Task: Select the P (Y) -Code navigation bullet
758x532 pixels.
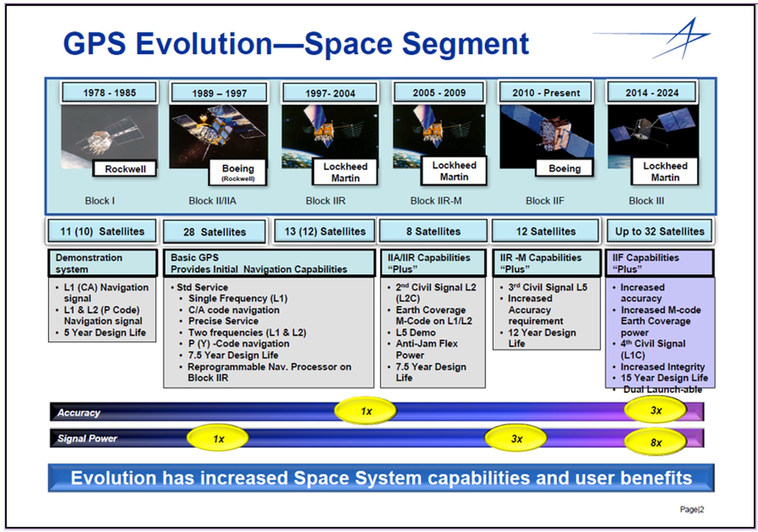Action: (x=234, y=343)
